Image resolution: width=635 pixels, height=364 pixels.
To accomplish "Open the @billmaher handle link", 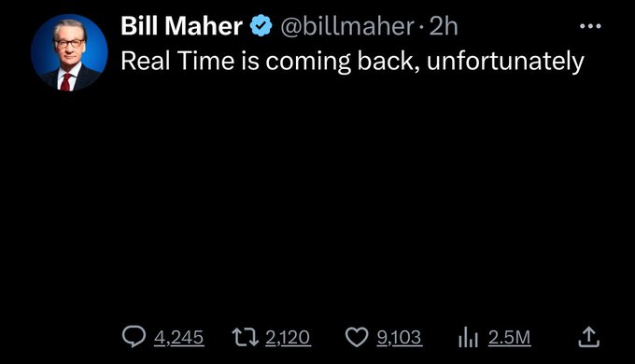I will point(347,26).
